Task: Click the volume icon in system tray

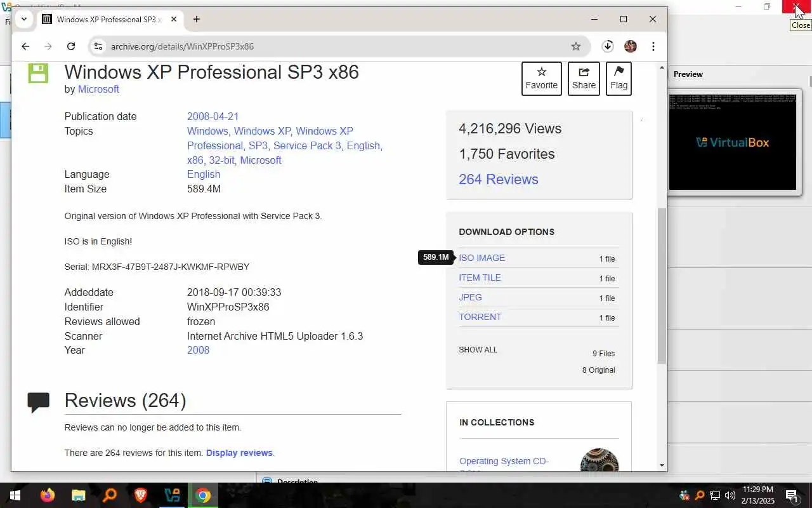Action: pyautogui.click(x=730, y=495)
